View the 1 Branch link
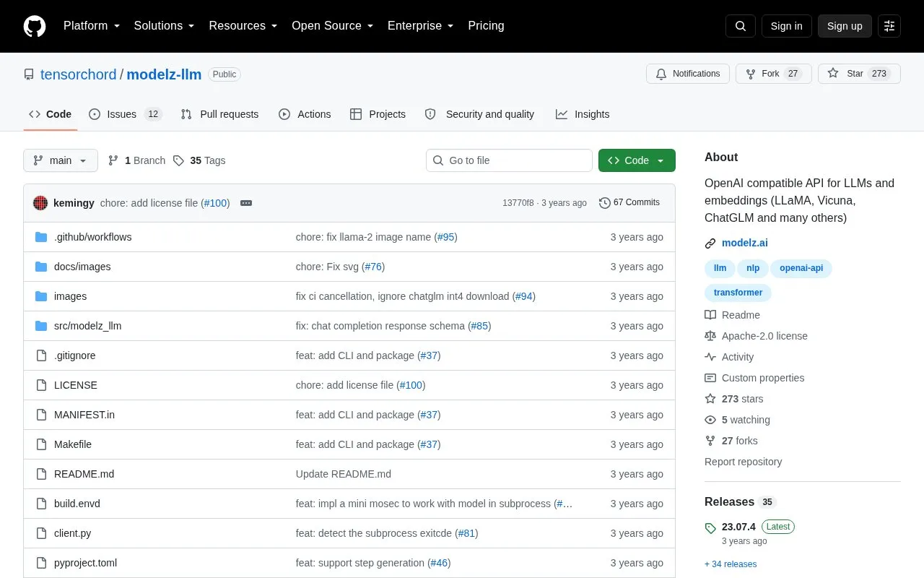Screen dimensions: 924x578 point(136,160)
